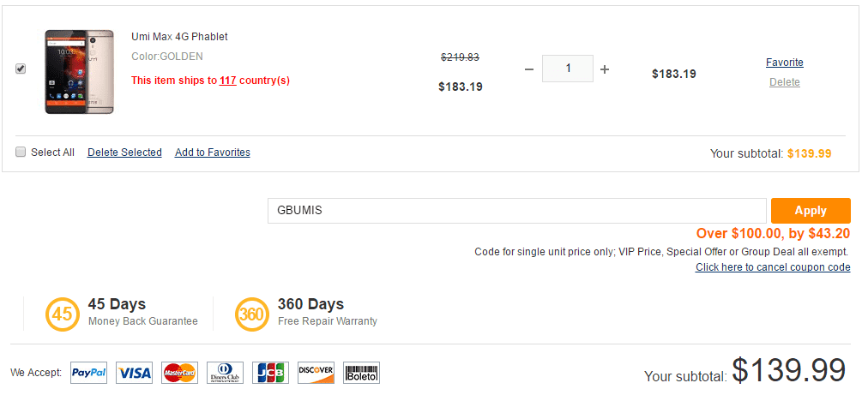This screenshot has width=868, height=395.
Task: Click Delete Selected link
Action: pyautogui.click(x=124, y=153)
